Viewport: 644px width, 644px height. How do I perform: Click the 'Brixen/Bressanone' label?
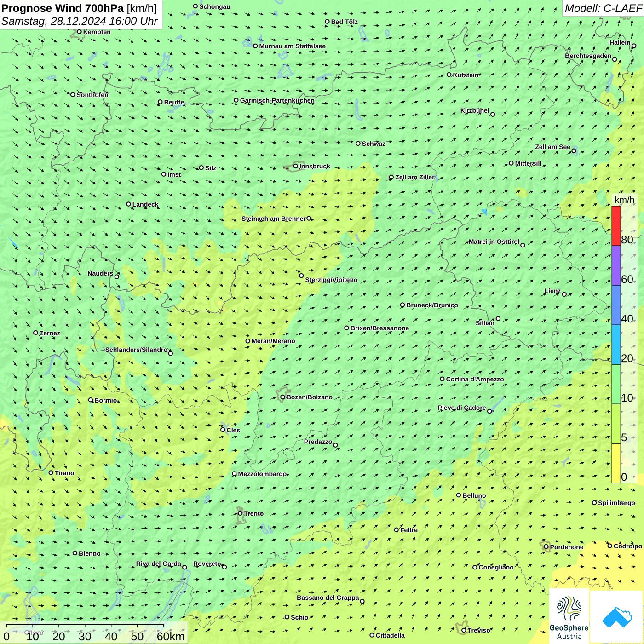[x=379, y=328]
